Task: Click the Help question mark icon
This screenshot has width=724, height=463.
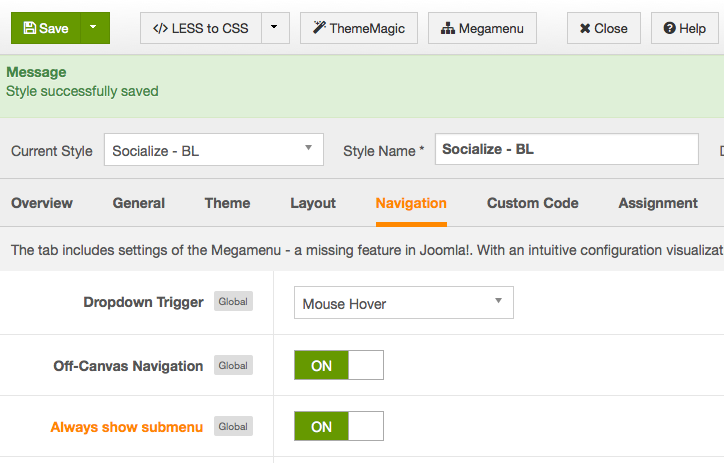Action: (670, 28)
